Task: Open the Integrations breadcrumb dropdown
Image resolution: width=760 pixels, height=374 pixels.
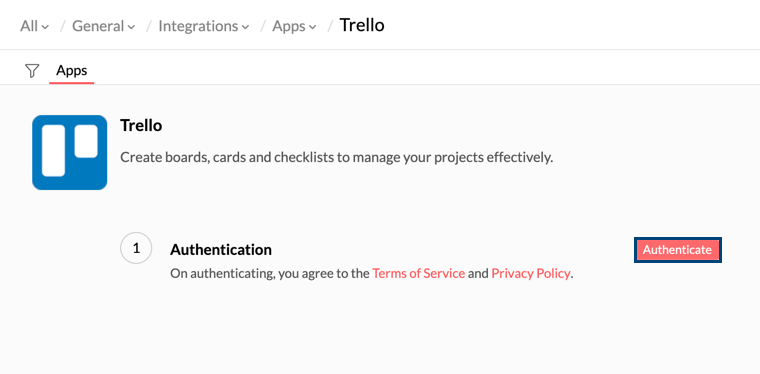Action: [204, 26]
